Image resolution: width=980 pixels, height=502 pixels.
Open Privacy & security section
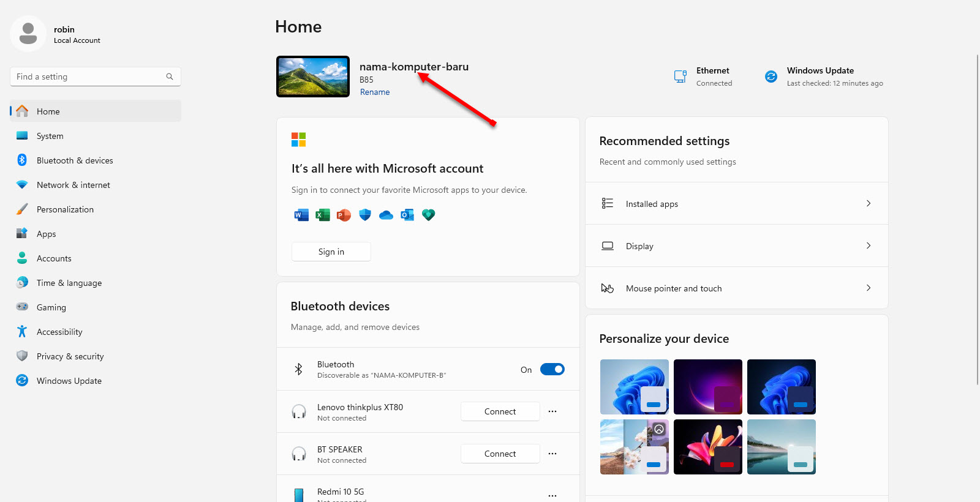[70, 356]
